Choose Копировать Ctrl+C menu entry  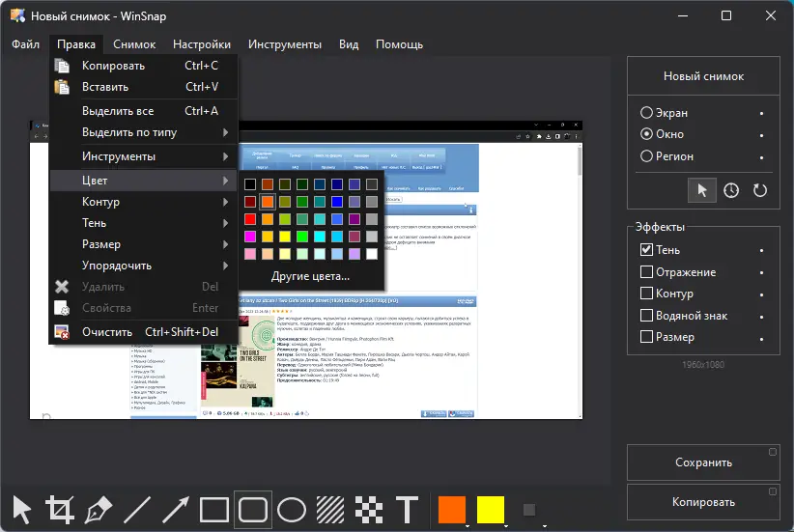tap(143, 66)
